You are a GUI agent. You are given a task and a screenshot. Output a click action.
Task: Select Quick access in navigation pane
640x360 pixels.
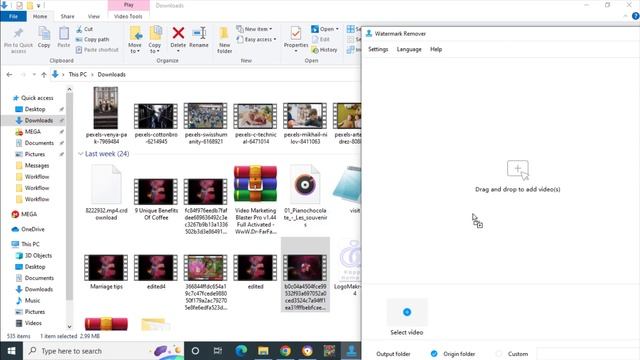point(37,98)
